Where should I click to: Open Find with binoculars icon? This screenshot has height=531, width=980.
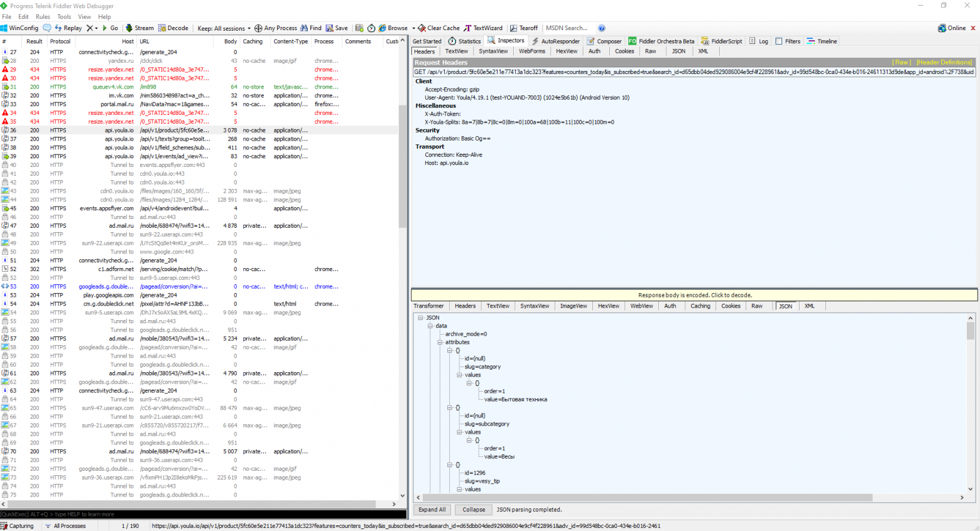click(311, 28)
